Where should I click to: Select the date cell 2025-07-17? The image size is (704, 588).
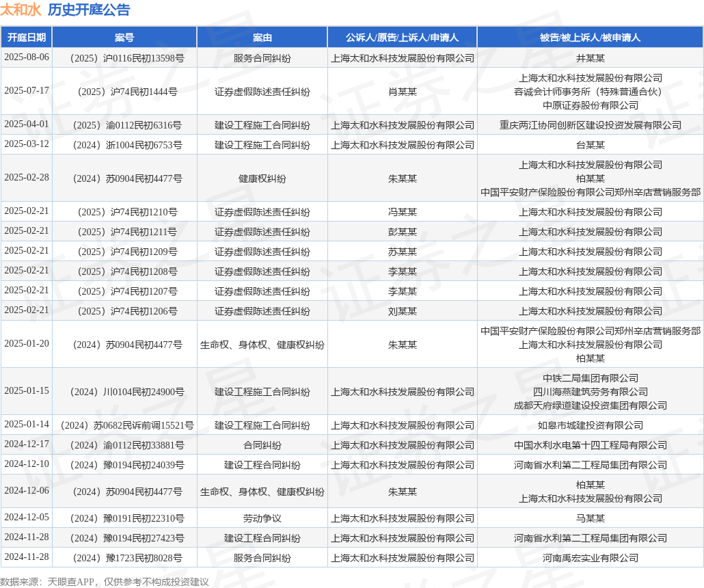click(27, 90)
